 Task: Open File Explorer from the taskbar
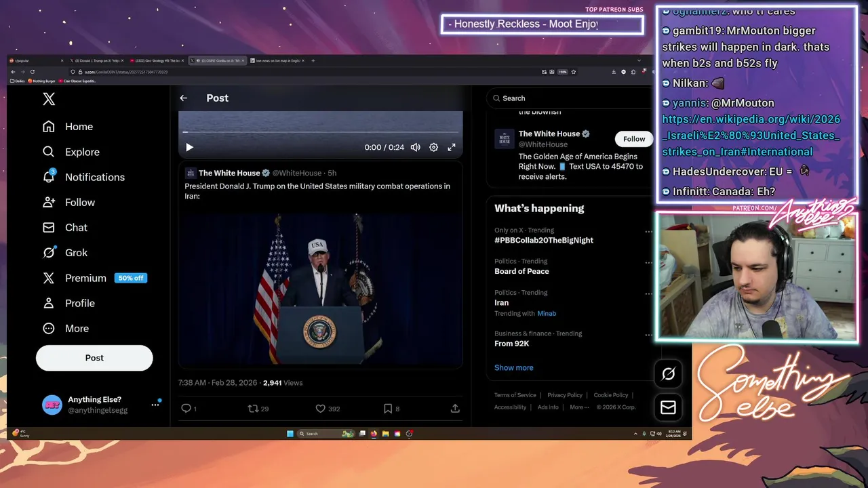(x=385, y=434)
